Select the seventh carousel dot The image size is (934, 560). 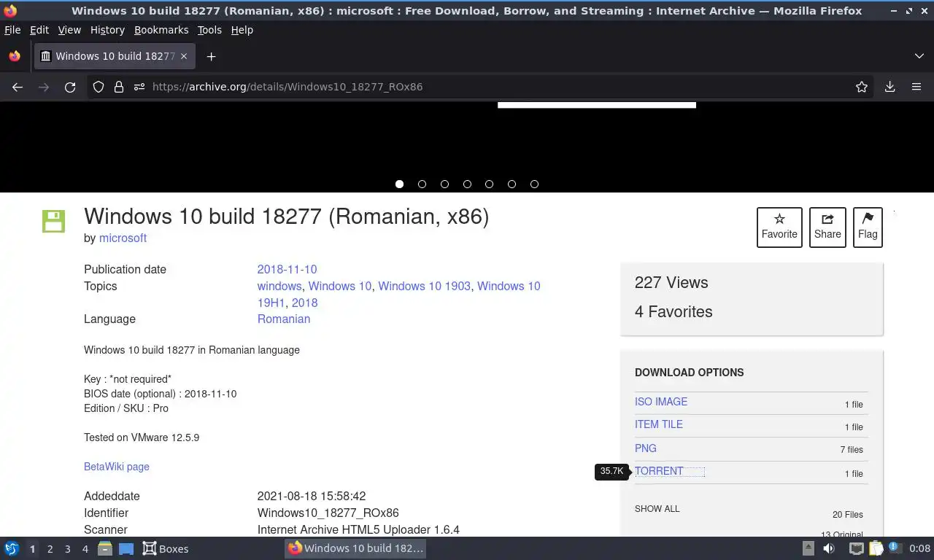[x=534, y=184]
